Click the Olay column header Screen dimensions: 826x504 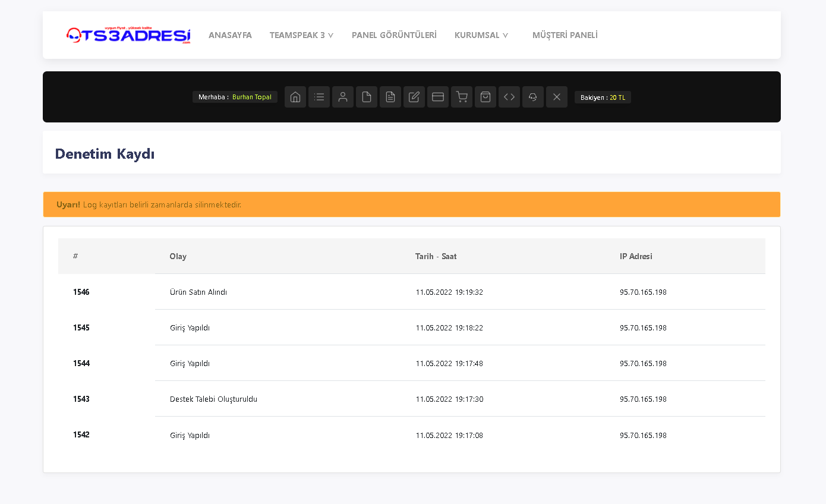point(178,256)
